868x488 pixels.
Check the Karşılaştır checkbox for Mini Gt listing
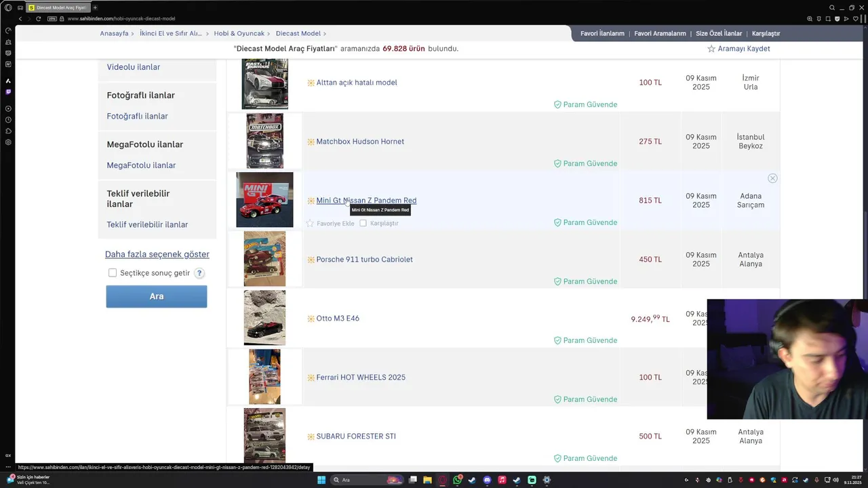click(x=363, y=223)
